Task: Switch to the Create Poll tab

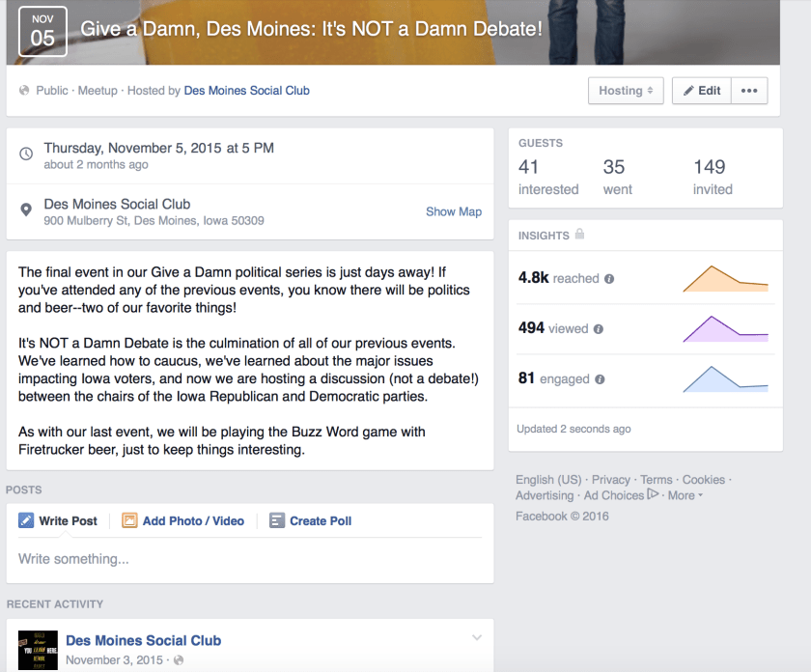Action: tap(310, 520)
